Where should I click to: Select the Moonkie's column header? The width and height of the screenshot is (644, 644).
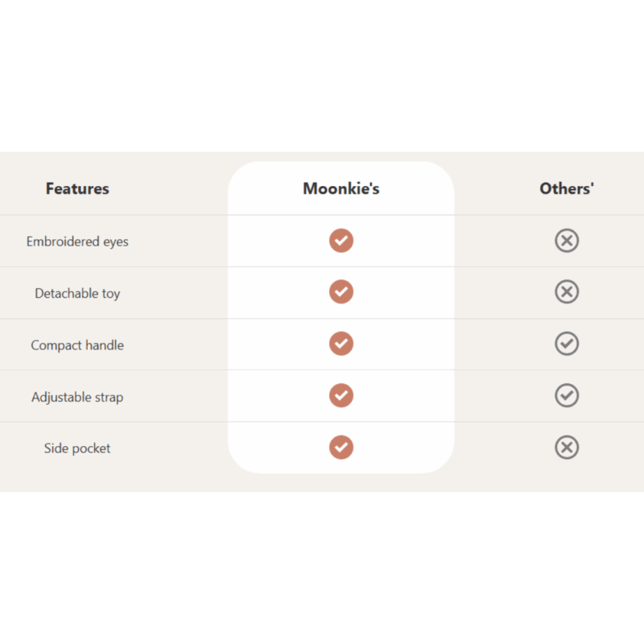(341, 189)
